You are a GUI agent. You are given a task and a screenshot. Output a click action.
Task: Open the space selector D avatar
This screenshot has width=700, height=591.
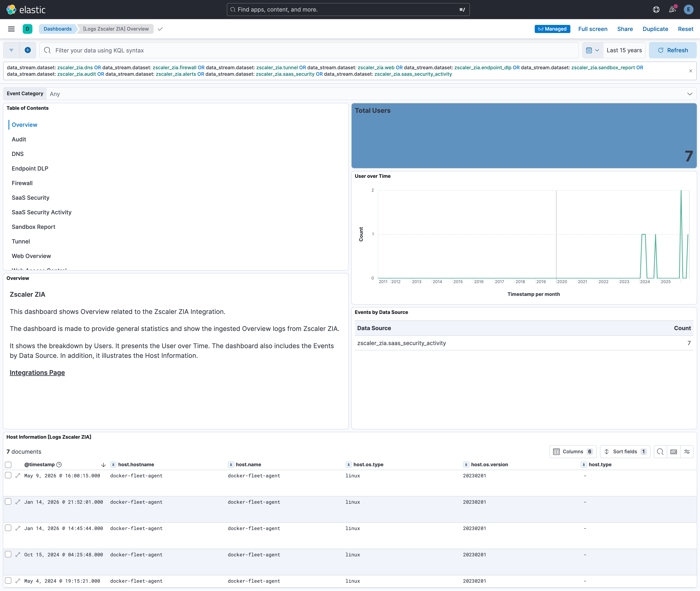point(28,29)
